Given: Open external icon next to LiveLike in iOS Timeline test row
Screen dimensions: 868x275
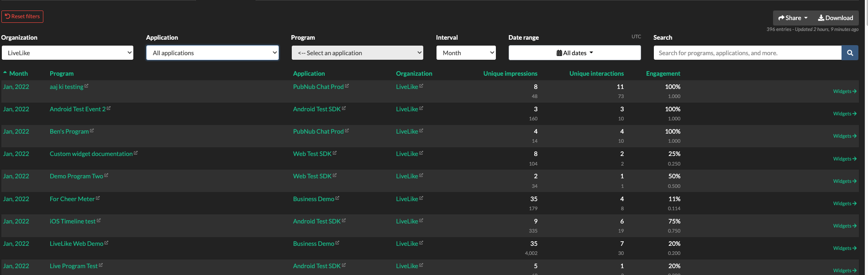Looking at the screenshot, I should pos(421,220).
